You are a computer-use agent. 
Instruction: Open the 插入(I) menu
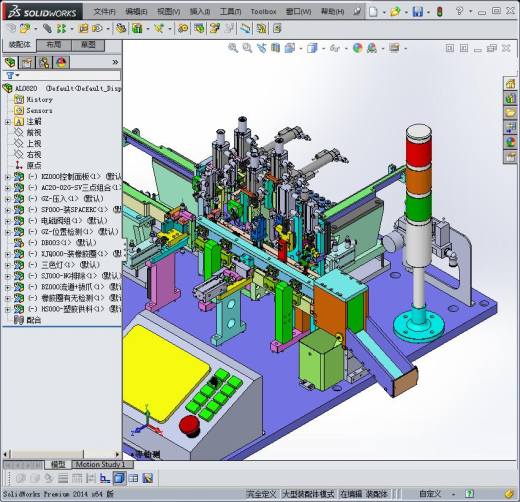click(200, 12)
